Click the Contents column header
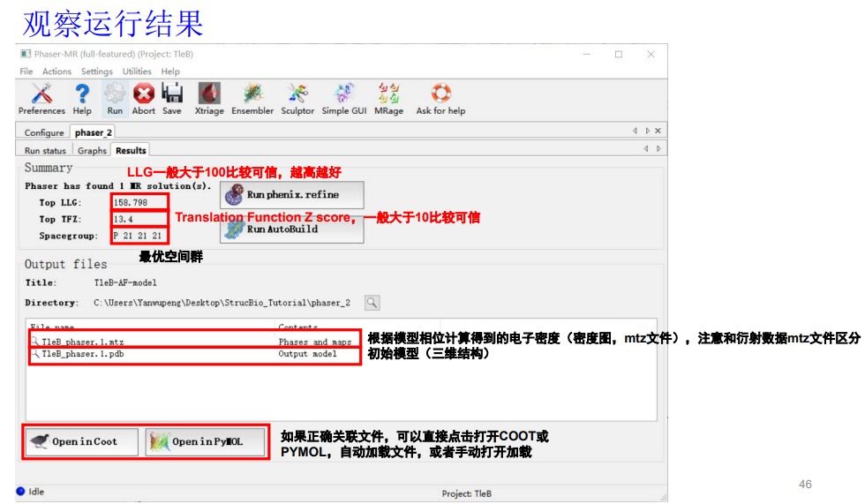 298,327
